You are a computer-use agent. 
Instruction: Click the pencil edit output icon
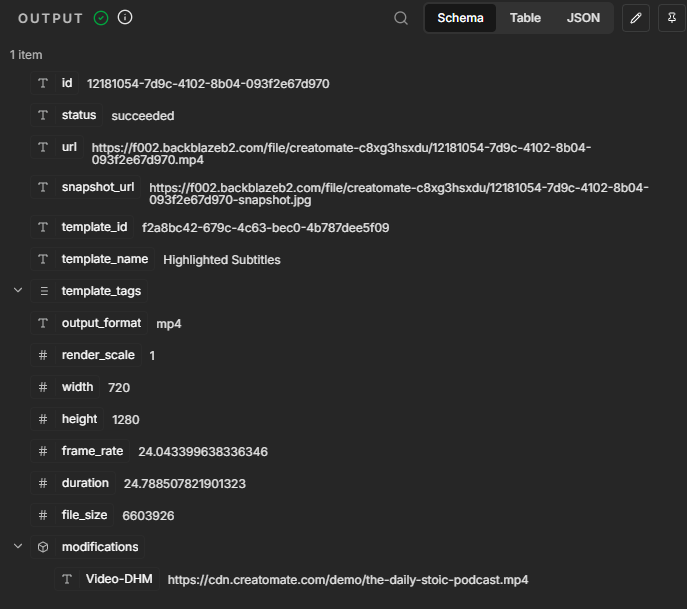coord(636,18)
